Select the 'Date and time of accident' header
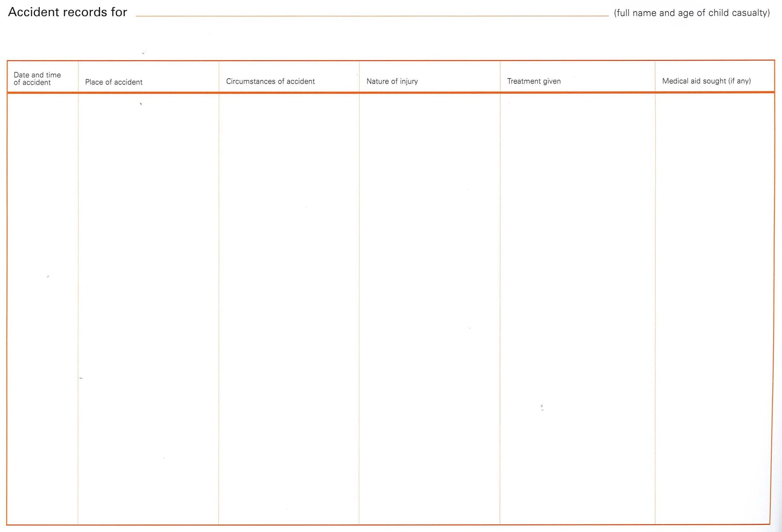Viewport: 782px width, 532px height. point(37,79)
